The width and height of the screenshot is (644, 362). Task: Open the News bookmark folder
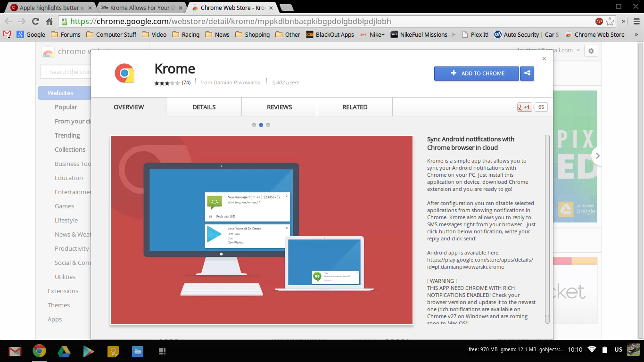coord(217,34)
